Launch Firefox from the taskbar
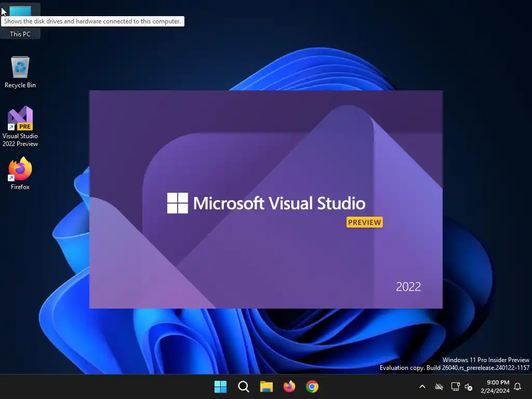The width and height of the screenshot is (532, 399). click(289, 387)
